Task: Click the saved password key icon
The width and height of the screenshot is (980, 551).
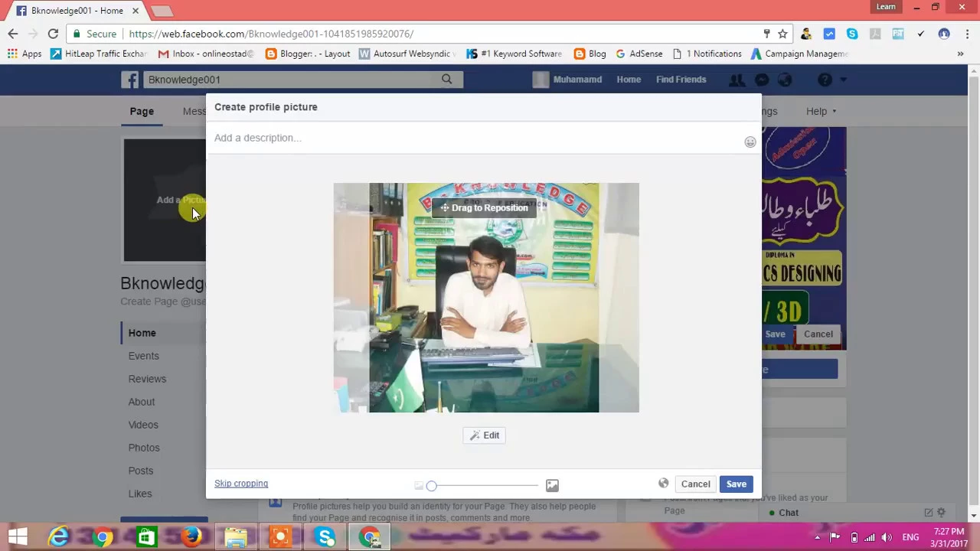Action: 766,34
